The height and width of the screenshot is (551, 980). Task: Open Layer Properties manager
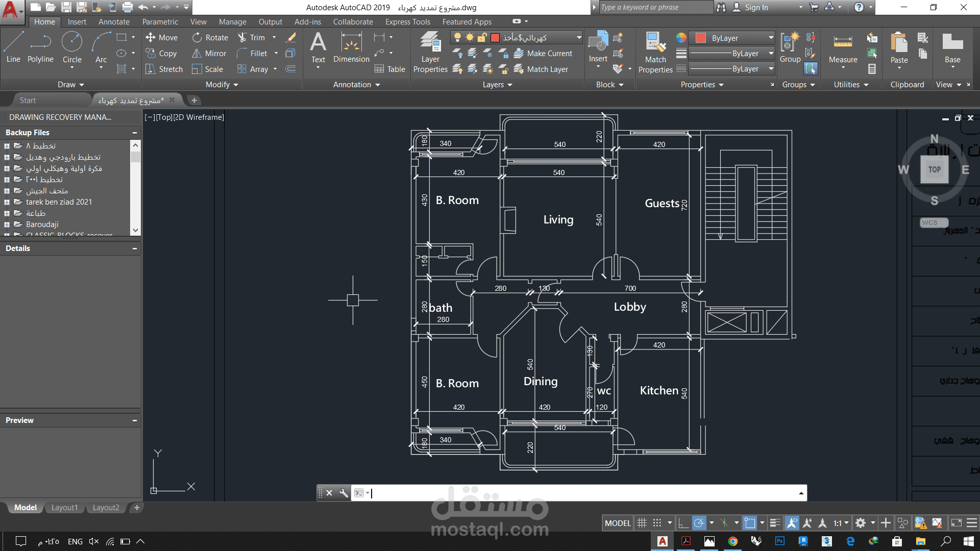430,51
